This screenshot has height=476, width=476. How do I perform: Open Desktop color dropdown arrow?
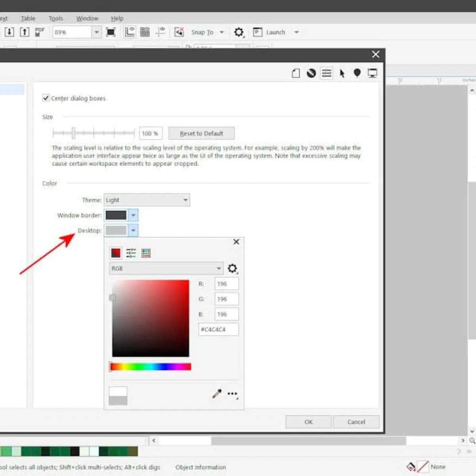tap(133, 230)
